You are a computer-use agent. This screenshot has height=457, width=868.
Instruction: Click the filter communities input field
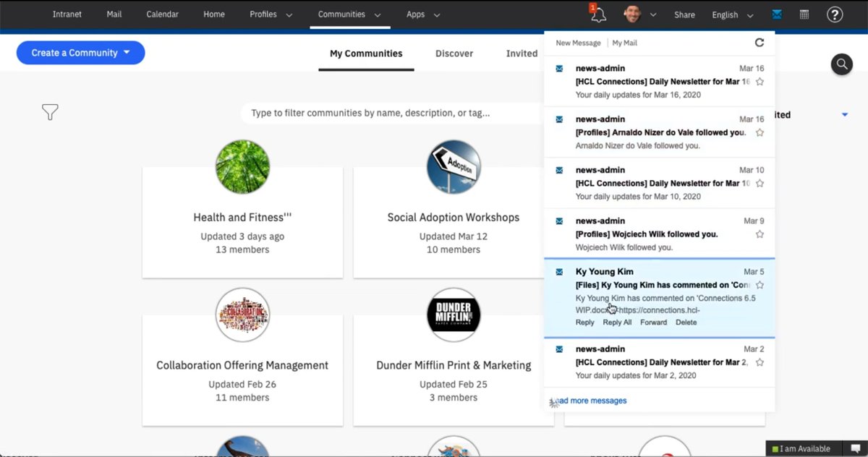pos(392,113)
